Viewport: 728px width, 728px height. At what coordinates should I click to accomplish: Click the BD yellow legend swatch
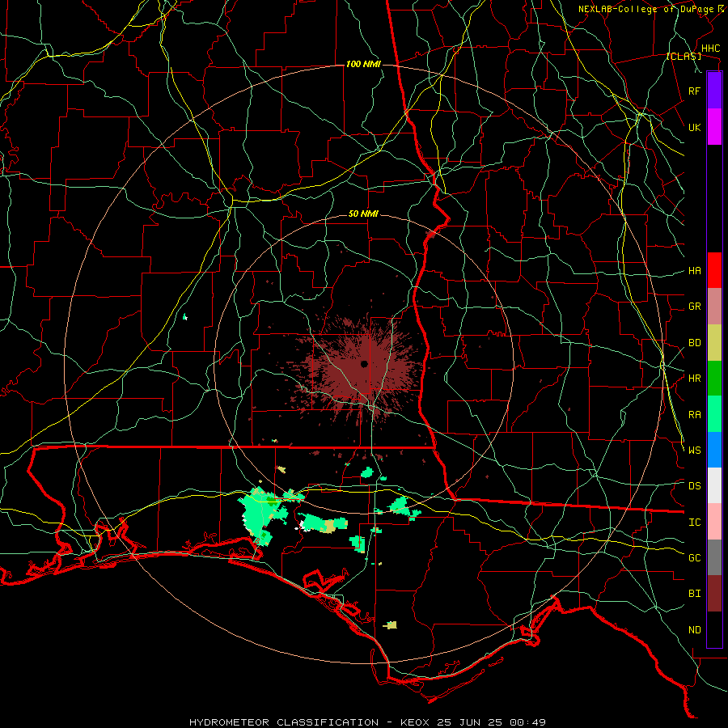pyautogui.click(x=714, y=343)
